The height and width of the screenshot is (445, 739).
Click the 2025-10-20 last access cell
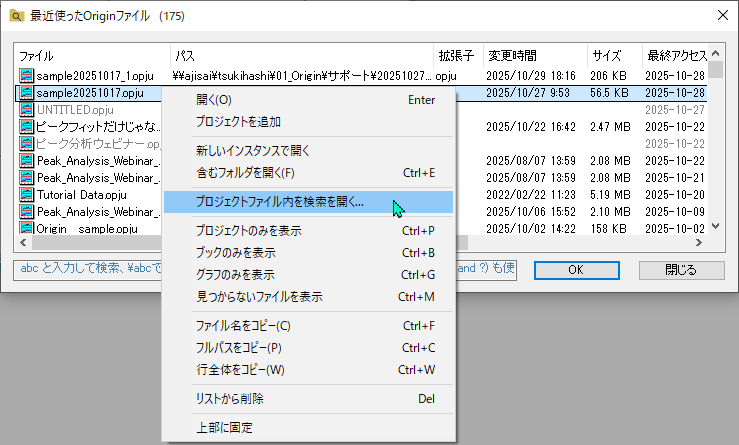point(675,195)
